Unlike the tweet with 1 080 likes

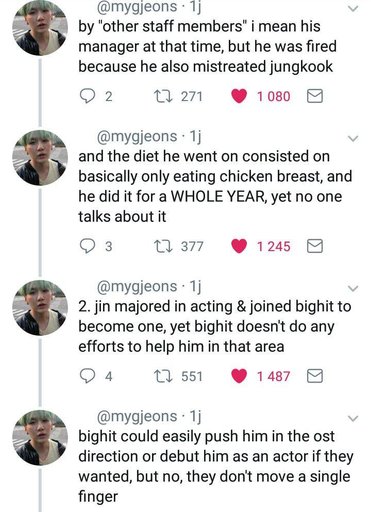[x=239, y=96]
